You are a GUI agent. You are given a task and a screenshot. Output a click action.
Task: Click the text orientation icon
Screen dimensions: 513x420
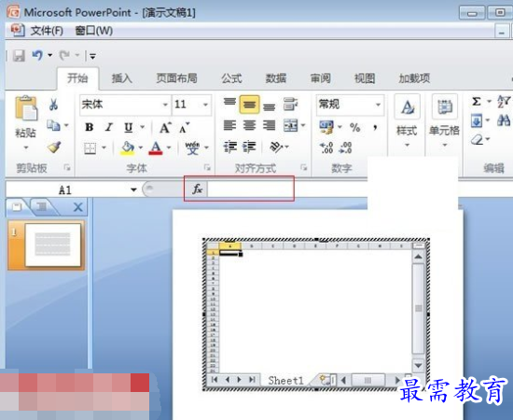coord(276,147)
